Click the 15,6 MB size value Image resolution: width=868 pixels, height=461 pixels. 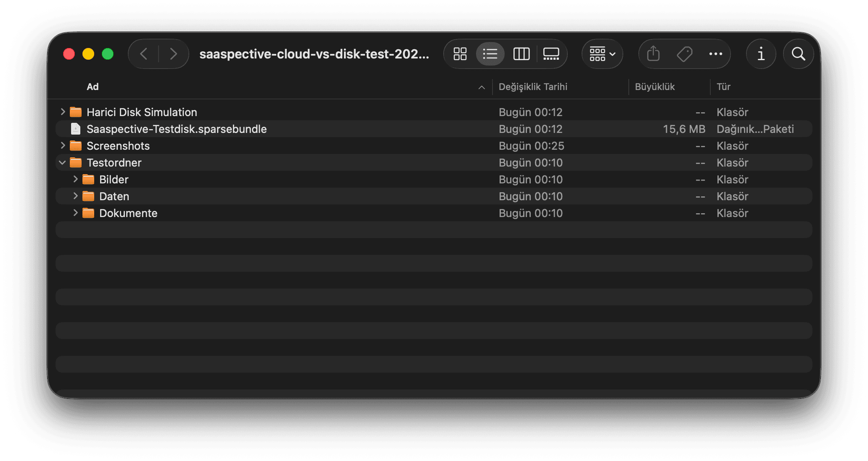click(684, 129)
